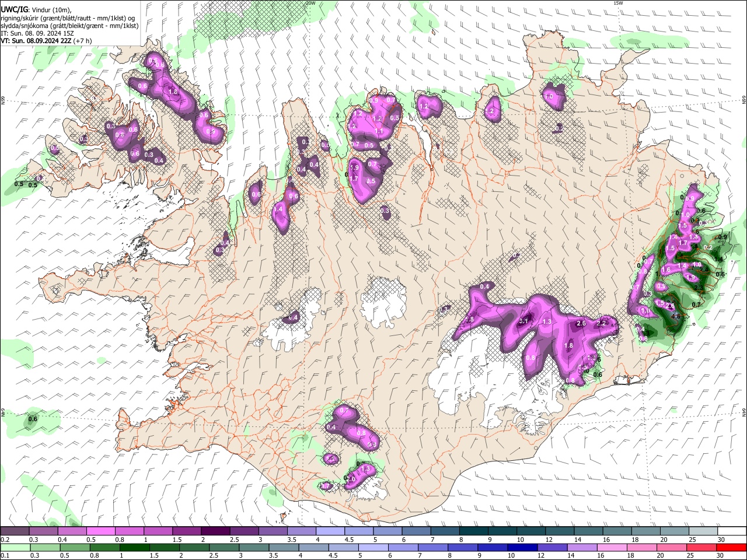Select pink swatch labeled 20 in lower legend
The height and width of the screenshot is (560, 747).
click(672, 548)
